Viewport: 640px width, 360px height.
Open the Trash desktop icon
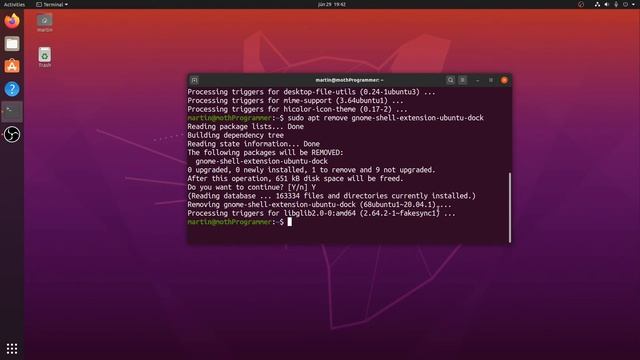click(x=44, y=57)
